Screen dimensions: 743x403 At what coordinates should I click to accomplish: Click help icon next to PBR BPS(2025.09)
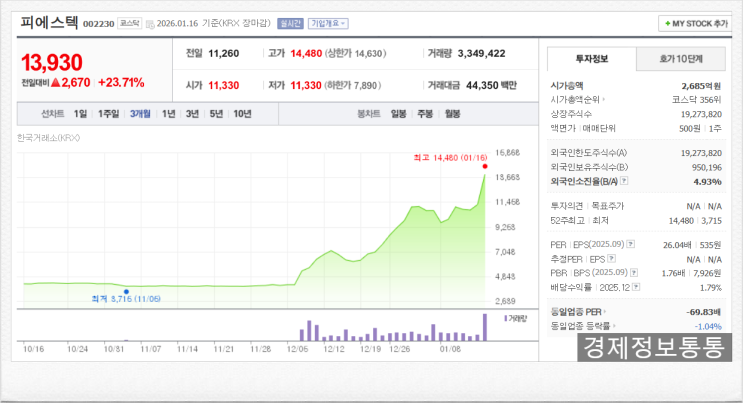[634, 273]
